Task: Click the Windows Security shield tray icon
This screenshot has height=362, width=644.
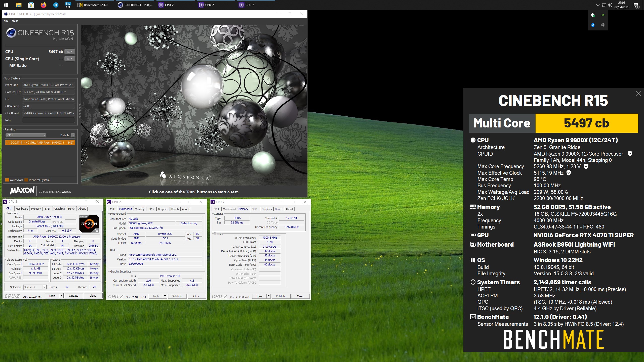Action: point(593,15)
